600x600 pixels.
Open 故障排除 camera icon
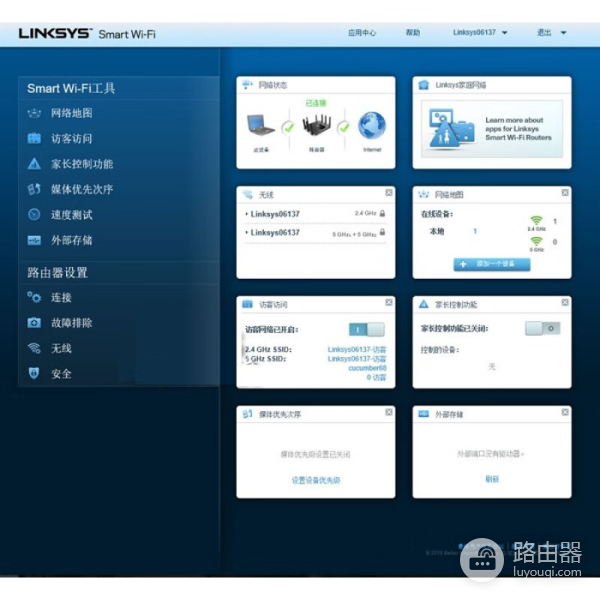point(34,323)
